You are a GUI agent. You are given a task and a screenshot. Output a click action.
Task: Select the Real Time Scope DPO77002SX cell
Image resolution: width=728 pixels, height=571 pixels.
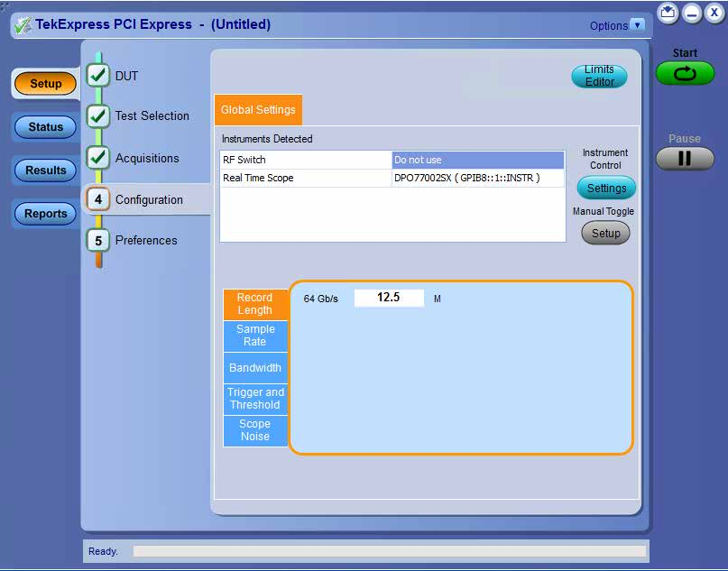[x=478, y=178]
